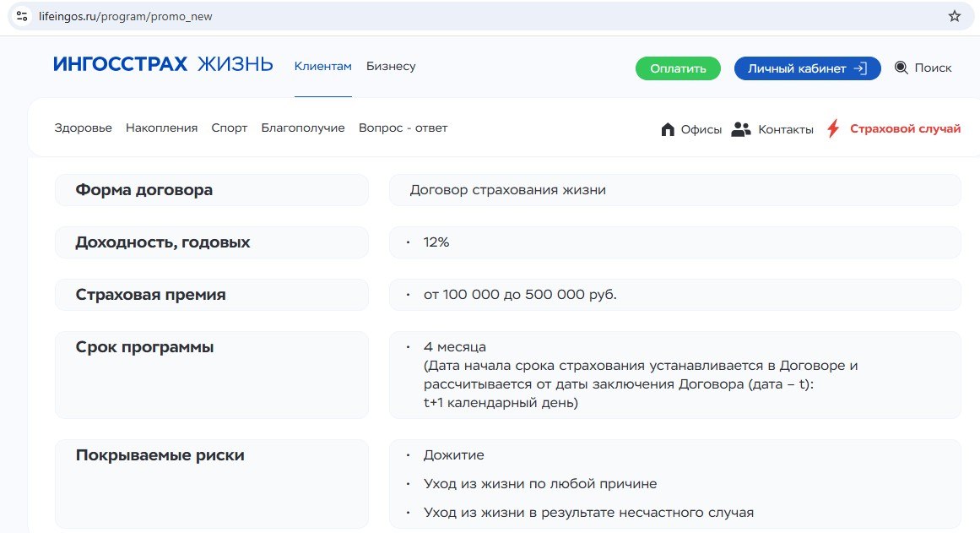Open the Накопления menu
The height and width of the screenshot is (533, 980).
161,128
